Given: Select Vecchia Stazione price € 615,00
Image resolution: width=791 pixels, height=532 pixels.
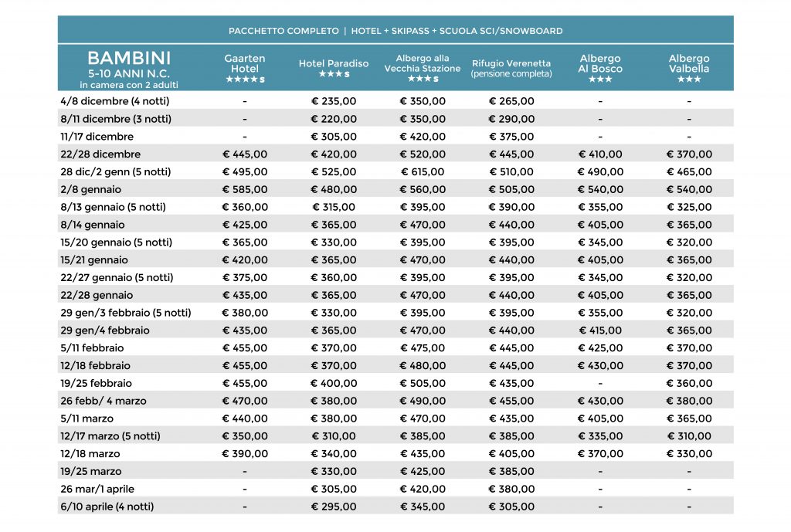Looking at the screenshot, I should [x=423, y=172].
